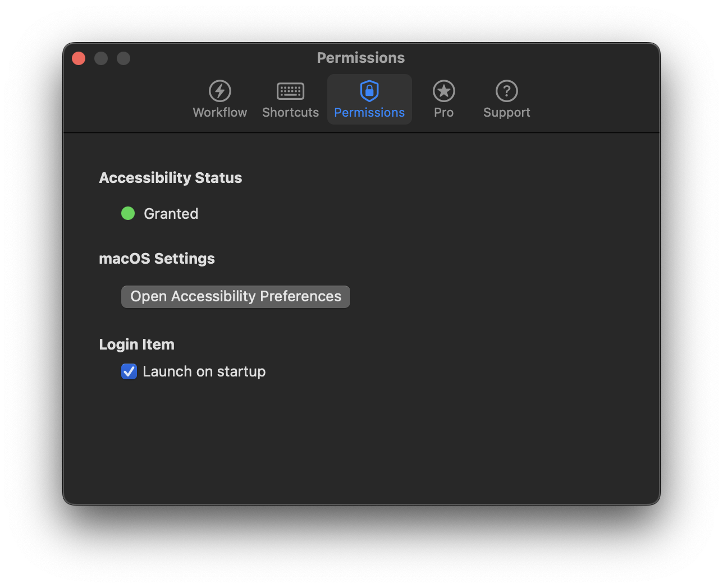Click the Accessibility Status heading
This screenshot has height=588, width=723.
pos(170,178)
